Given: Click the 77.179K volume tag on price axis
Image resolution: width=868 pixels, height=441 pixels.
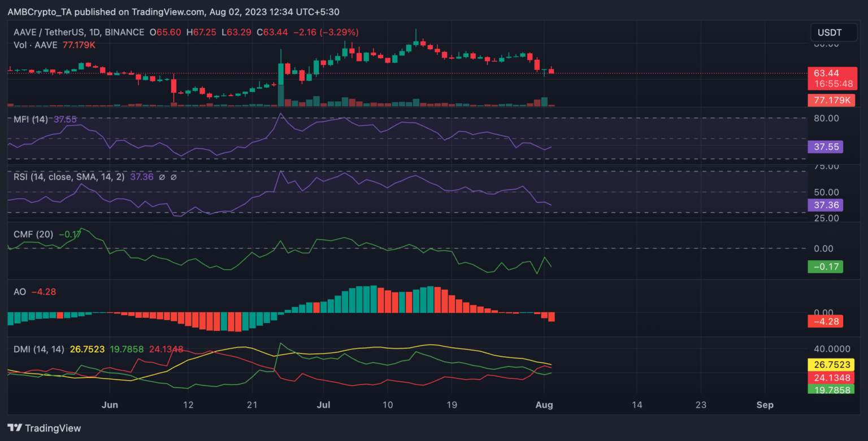Looking at the screenshot, I should coord(832,101).
